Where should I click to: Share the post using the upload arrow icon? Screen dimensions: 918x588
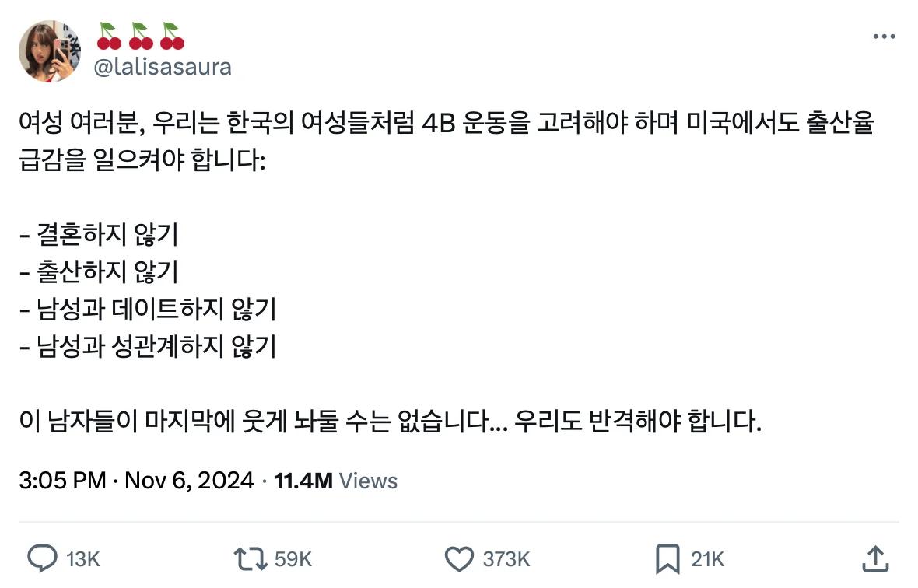[874, 558]
